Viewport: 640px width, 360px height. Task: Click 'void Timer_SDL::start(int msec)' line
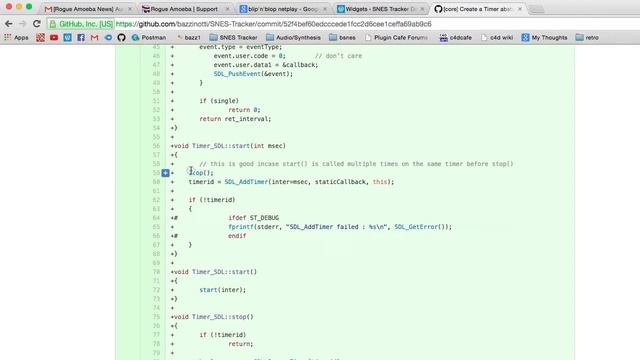(x=230, y=146)
